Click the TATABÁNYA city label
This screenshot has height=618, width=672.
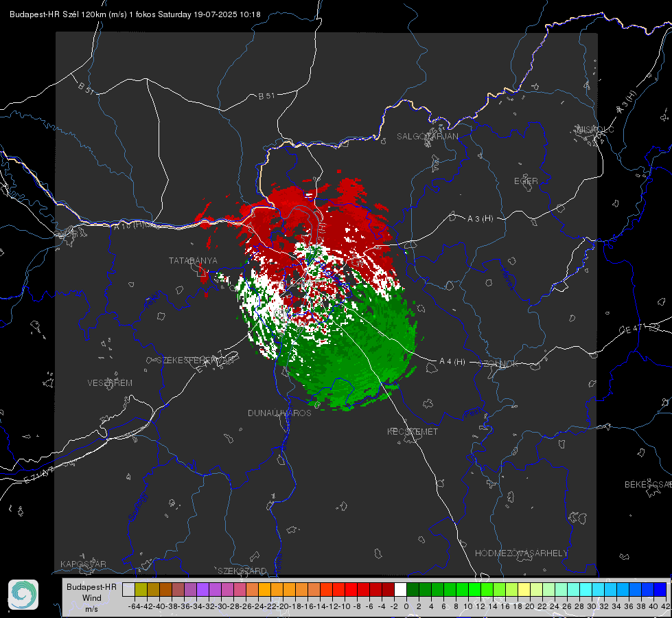point(193,260)
